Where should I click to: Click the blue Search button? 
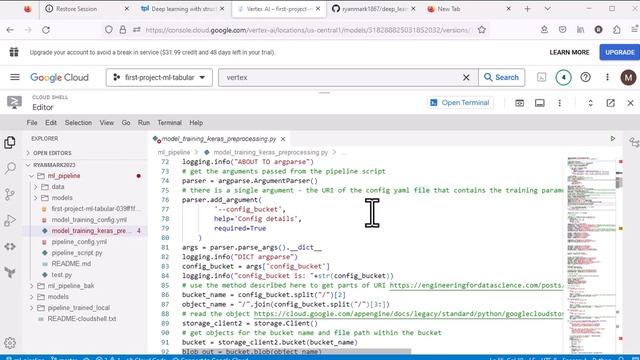(501, 77)
